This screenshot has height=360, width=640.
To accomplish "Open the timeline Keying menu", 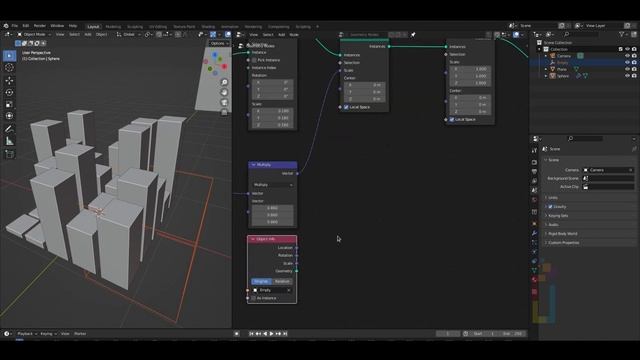I will [x=49, y=333].
